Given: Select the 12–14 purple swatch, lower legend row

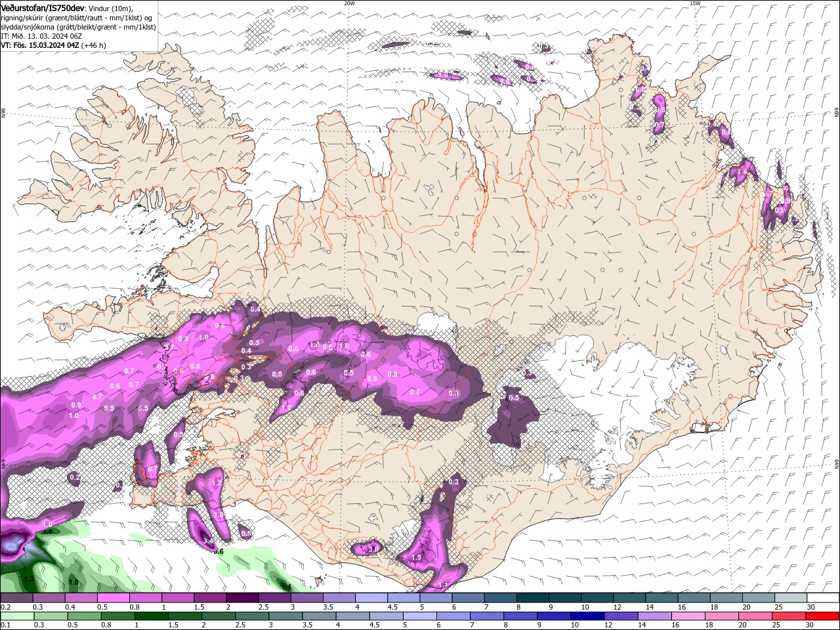Looking at the screenshot, I should tap(621, 616).
